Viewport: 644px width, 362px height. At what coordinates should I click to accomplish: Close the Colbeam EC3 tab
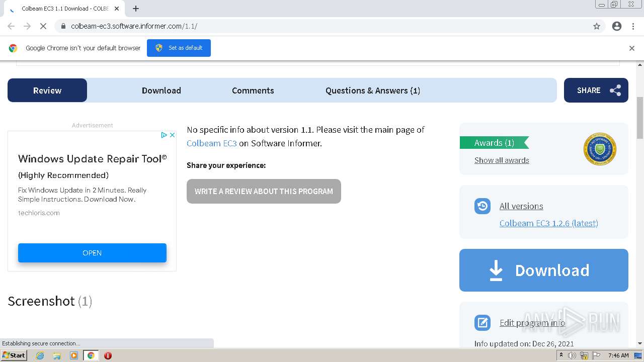coord(117,9)
